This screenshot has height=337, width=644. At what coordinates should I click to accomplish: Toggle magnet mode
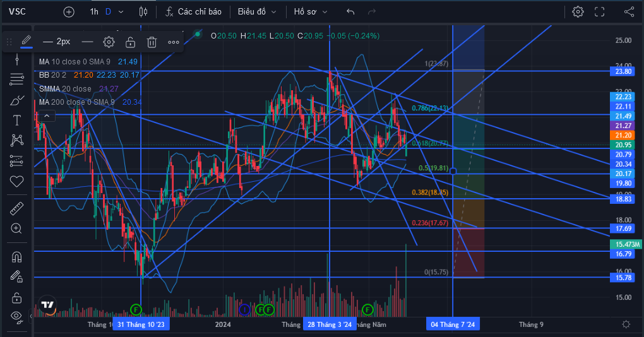(x=17, y=257)
